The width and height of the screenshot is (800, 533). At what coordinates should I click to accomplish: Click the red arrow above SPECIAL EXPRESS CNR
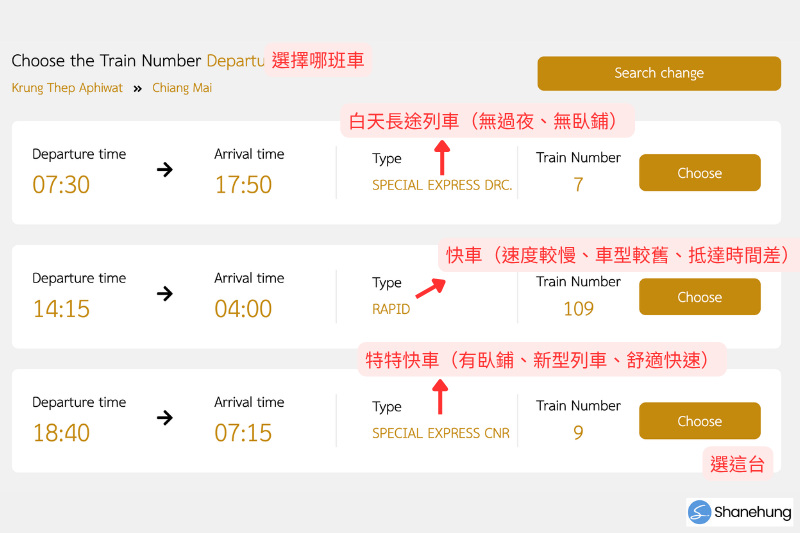(x=440, y=397)
